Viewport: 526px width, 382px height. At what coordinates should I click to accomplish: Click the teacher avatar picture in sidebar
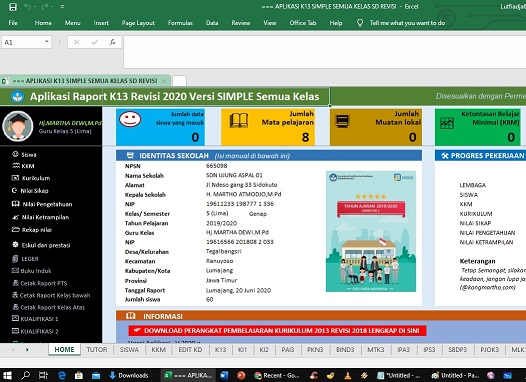coord(18,126)
